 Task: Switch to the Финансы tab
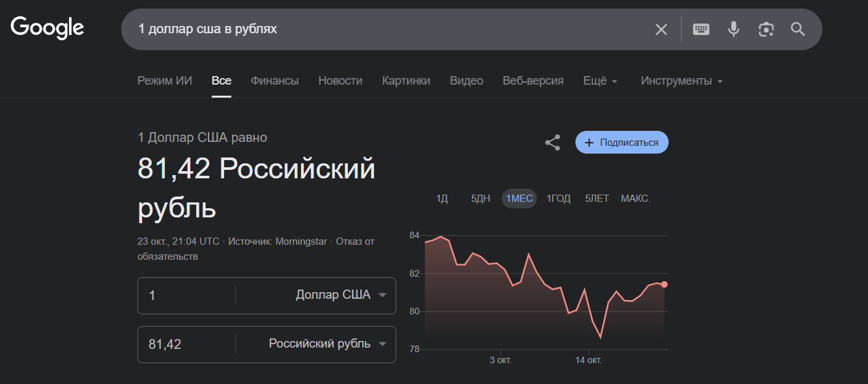[x=274, y=81]
